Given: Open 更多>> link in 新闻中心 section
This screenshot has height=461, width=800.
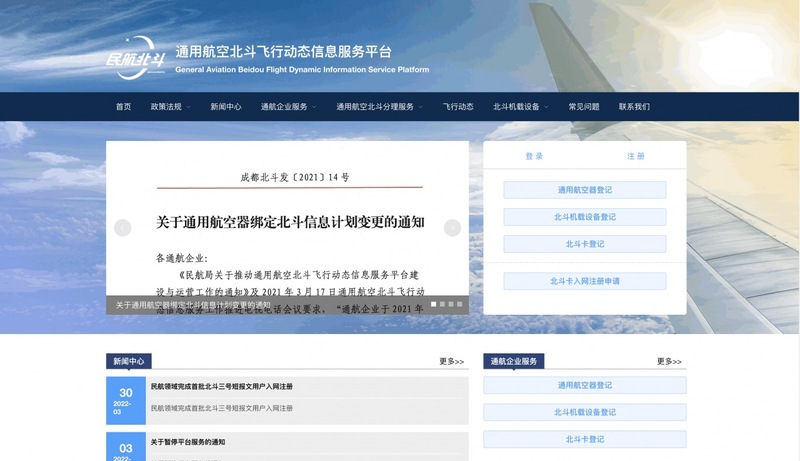Looking at the screenshot, I should (x=452, y=361).
